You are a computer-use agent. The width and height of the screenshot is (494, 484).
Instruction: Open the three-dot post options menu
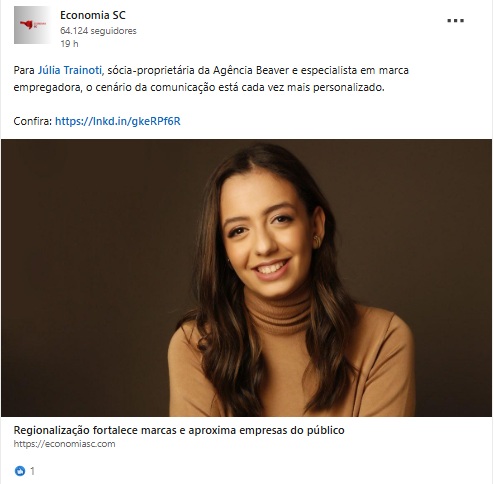click(455, 21)
